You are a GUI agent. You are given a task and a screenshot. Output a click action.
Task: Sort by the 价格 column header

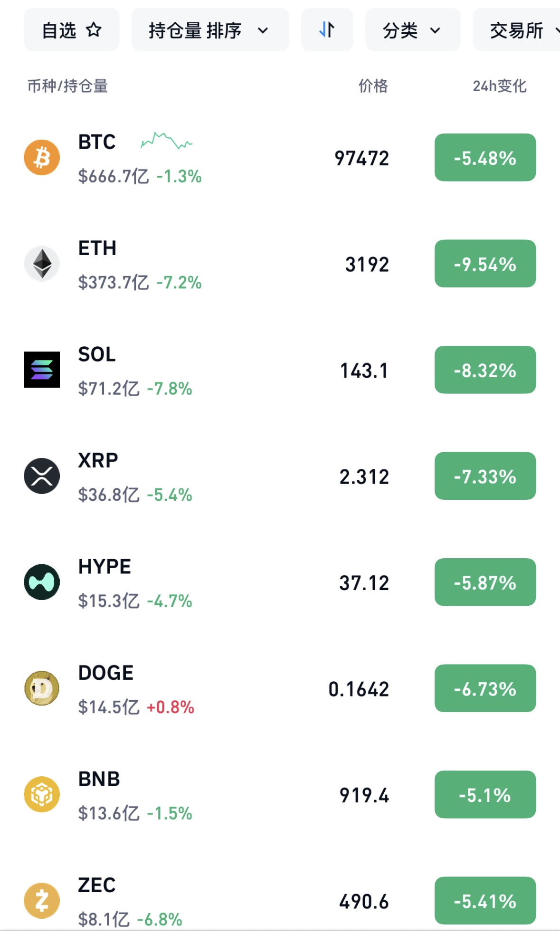(x=373, y=86)
